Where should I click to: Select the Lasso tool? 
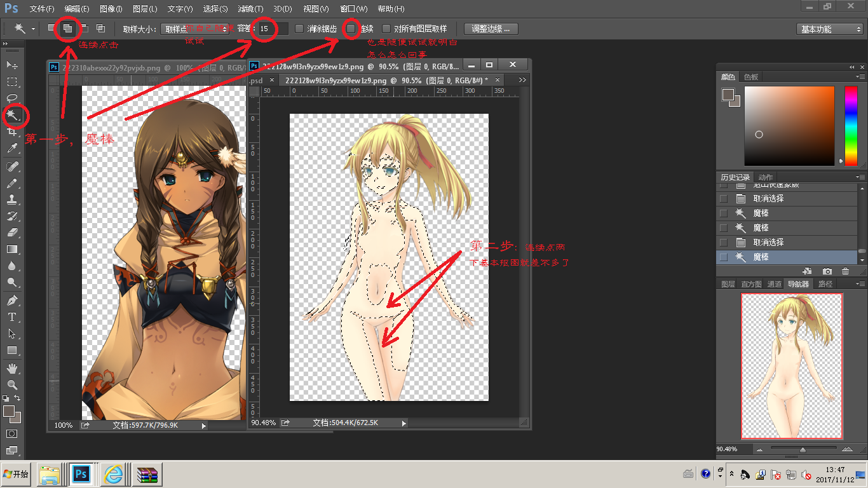12,98
